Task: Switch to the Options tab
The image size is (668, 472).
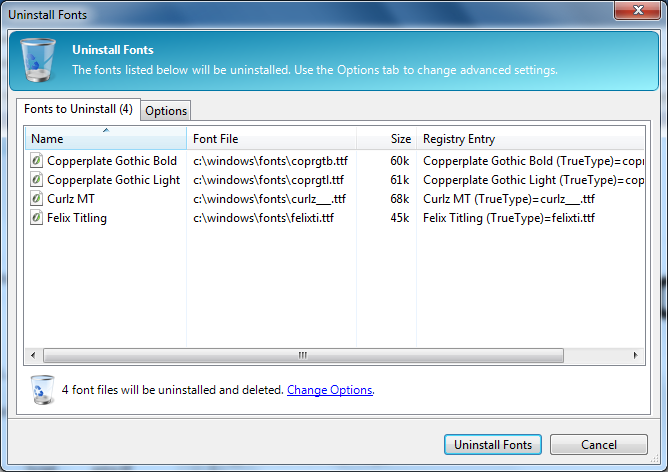Action: coord(166,111)
